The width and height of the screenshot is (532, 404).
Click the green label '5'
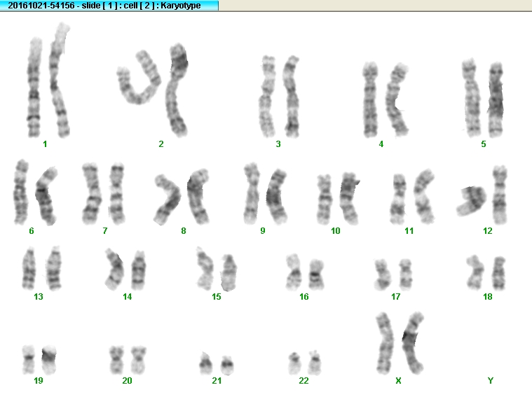pos(484,144)
